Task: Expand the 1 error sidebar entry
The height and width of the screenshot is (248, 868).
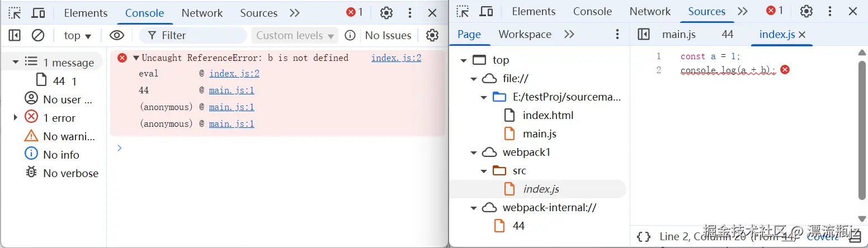Action: (x=16, y=118)
